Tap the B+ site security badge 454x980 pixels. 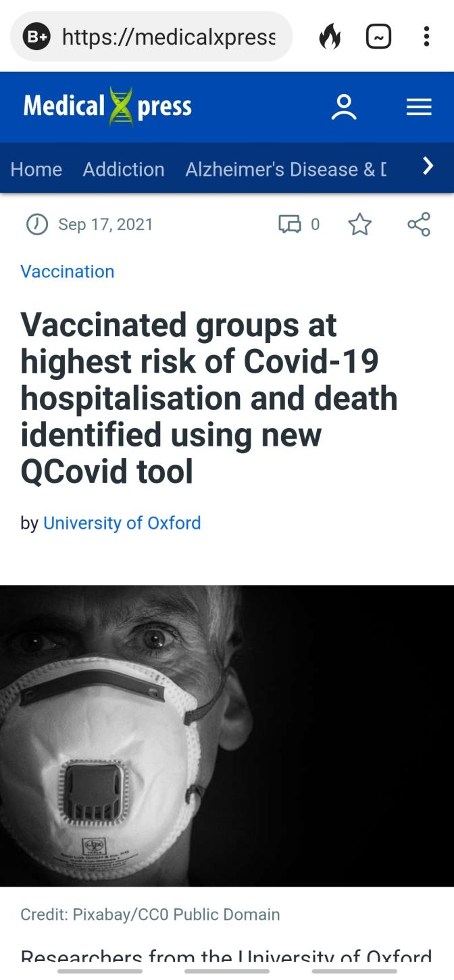tap(36, 37)
